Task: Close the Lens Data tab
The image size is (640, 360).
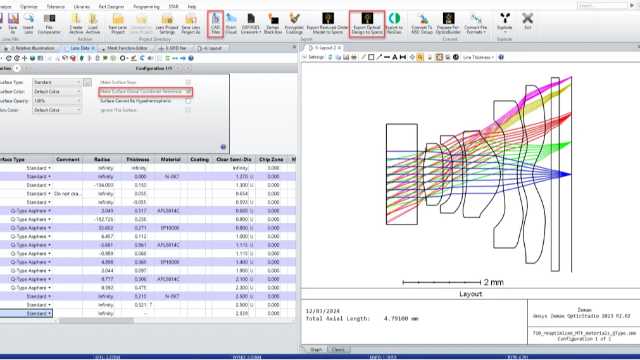Action: 93,48
